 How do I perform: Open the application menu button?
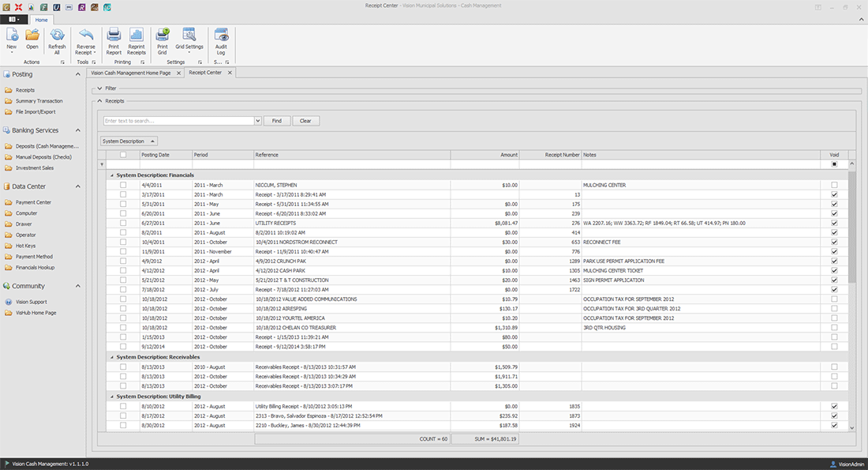(14, 20)
